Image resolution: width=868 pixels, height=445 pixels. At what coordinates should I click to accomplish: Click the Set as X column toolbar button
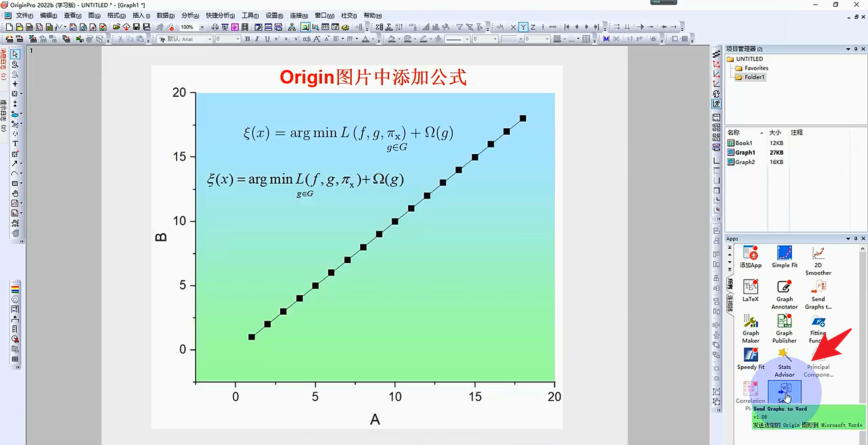(x=513, y=27)
